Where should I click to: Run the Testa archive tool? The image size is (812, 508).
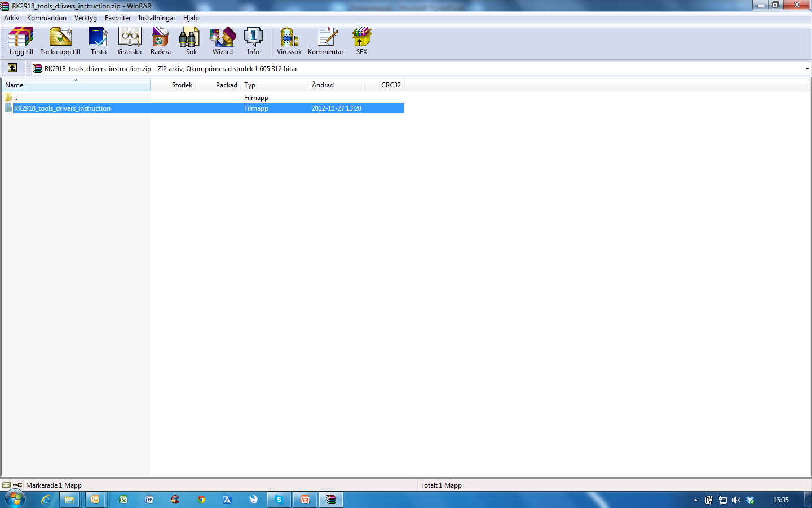(99, 41)
